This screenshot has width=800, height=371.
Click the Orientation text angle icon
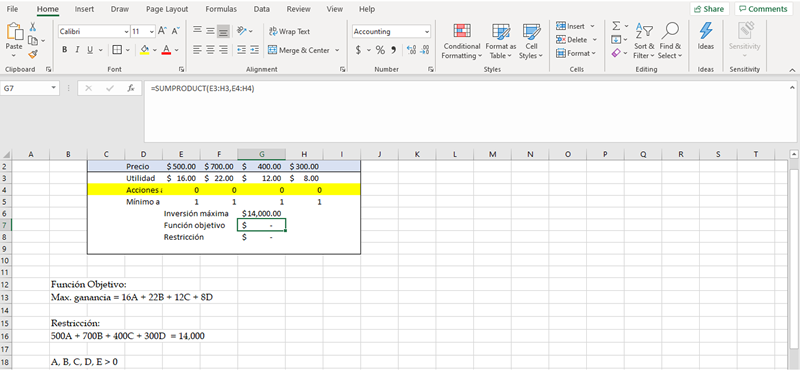(242, 31)
